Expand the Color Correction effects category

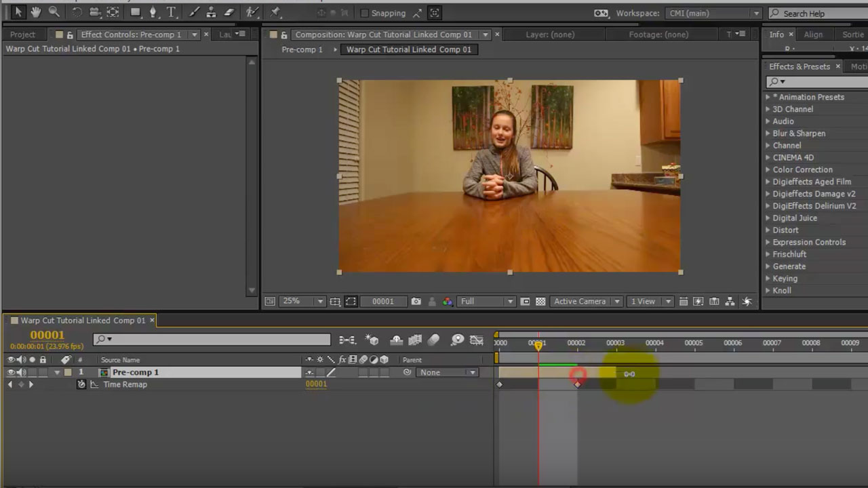tap(768, 169)
